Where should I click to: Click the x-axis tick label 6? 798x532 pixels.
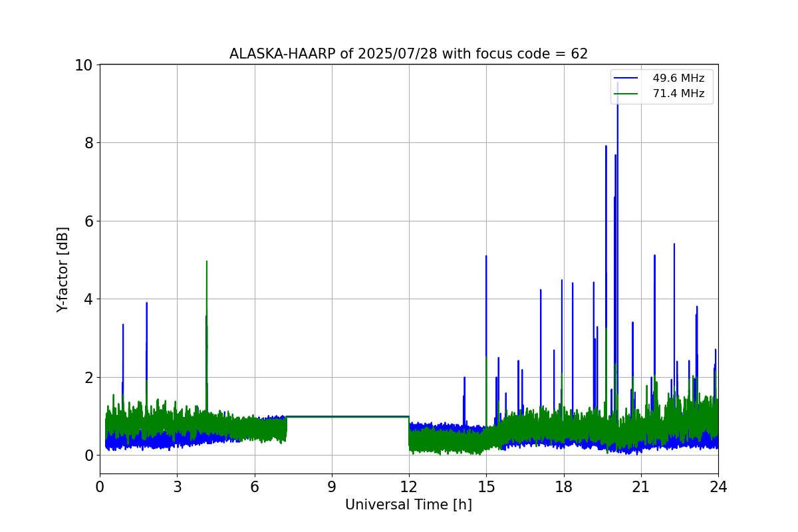pyautogui.click(x=255, y=487)
